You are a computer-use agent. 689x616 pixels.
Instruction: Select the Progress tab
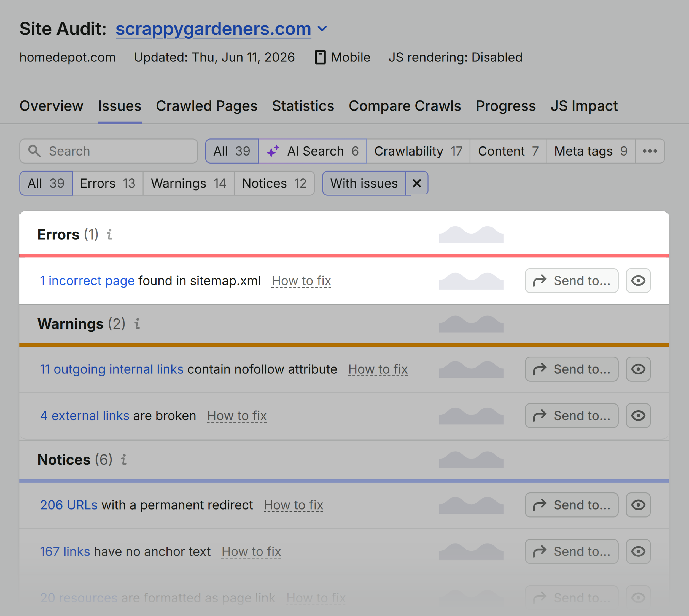506,106
